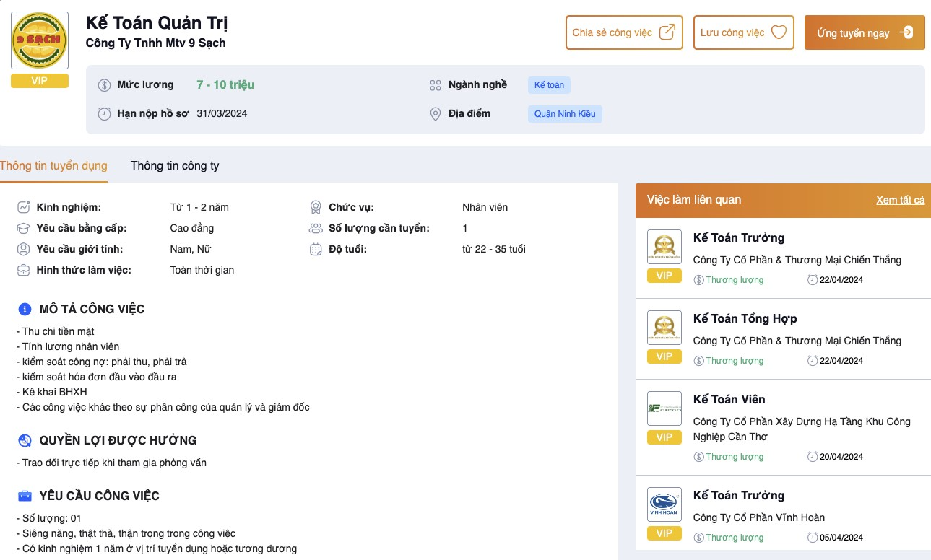Save job with Lưu công việc button

coord(743,32)
